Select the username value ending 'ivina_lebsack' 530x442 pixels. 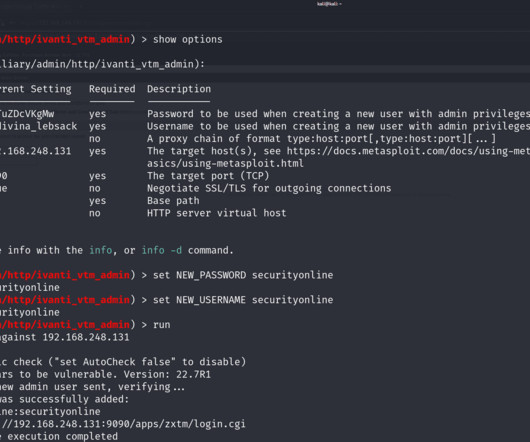pyautogui.click(x=39, y=126)
